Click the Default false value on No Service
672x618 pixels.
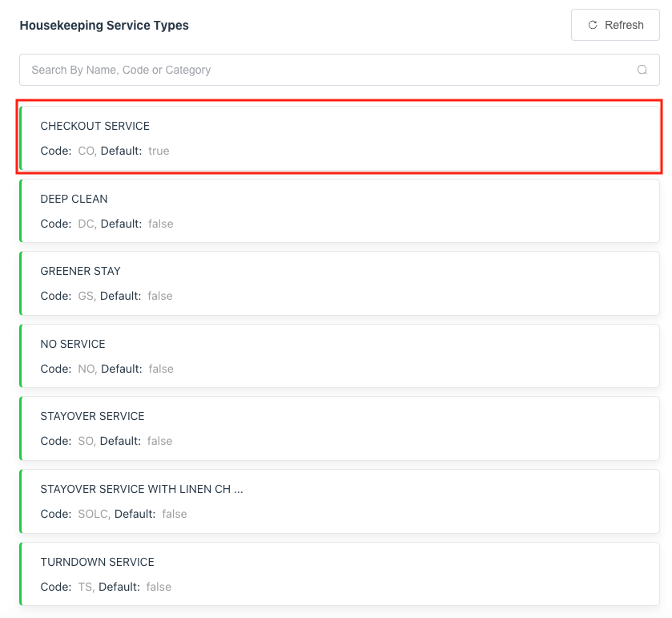coord(161,369)
